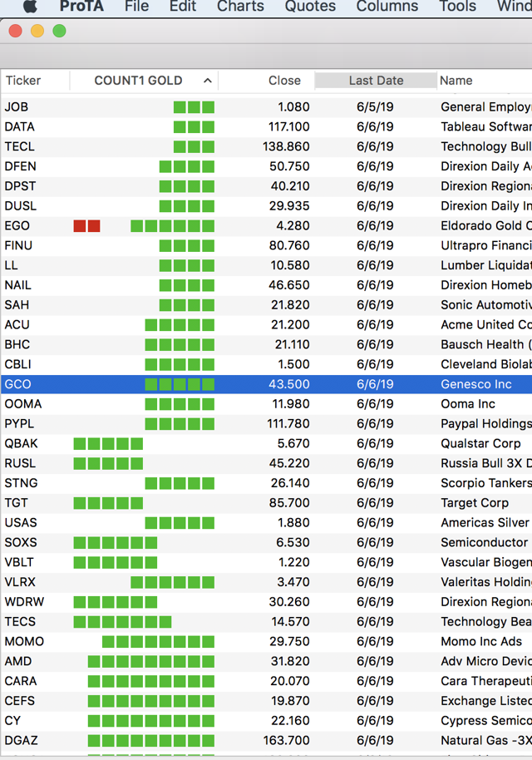532x760 pixels.
Task: Select the PYPL ticker
Action: [x=19, y=423]
